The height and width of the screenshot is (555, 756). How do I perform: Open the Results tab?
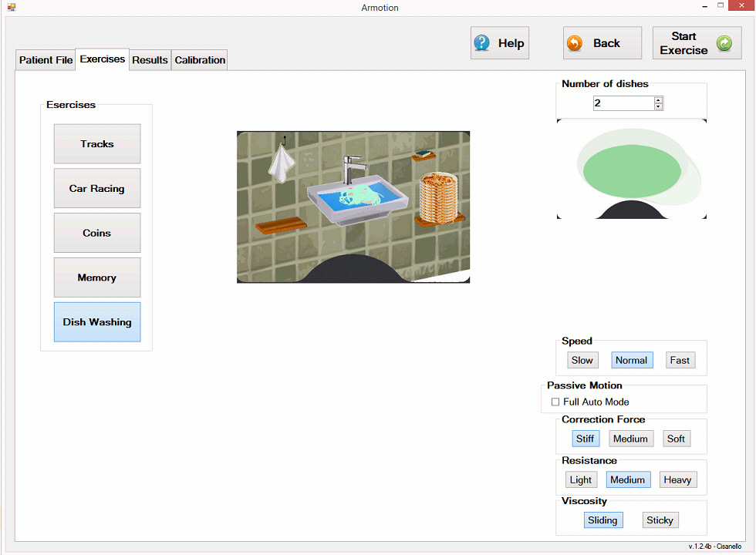[x=150, y=60]
